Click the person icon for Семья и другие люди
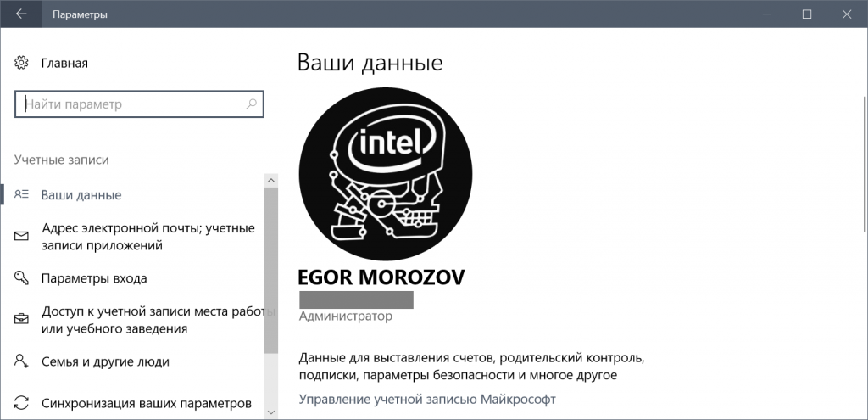The width and height of the screenshot is (868, 420). click(x=22, y=361)
